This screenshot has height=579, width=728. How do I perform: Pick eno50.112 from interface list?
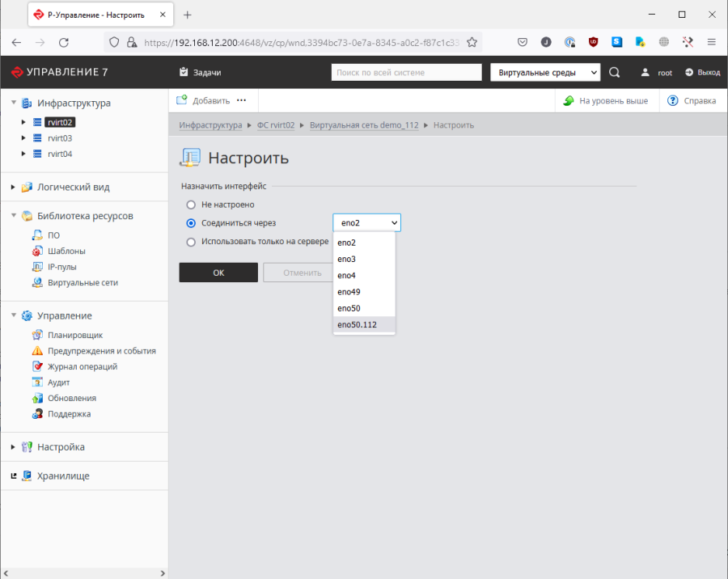click(357, 324)
